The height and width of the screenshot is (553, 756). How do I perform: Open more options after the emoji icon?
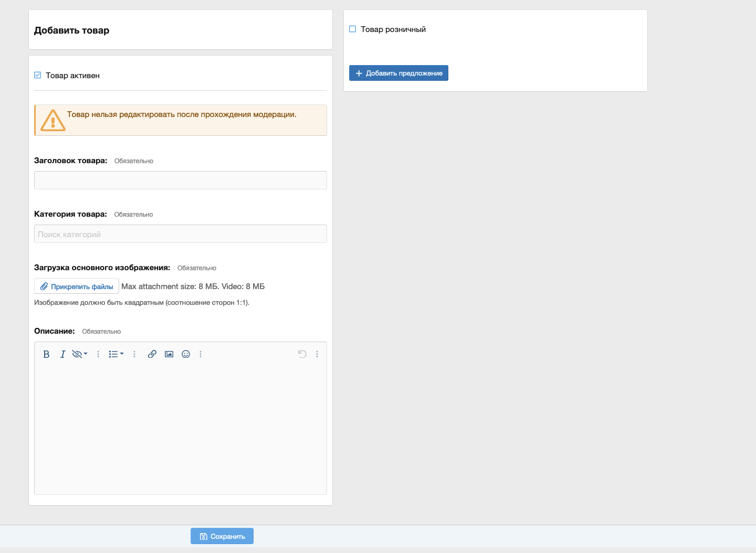coord(201,354)
